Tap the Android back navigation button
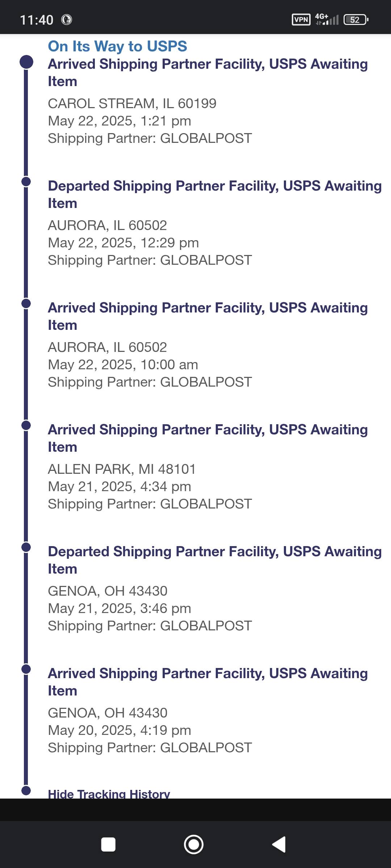This screenshot has width=391, height=868. [279, 844]
